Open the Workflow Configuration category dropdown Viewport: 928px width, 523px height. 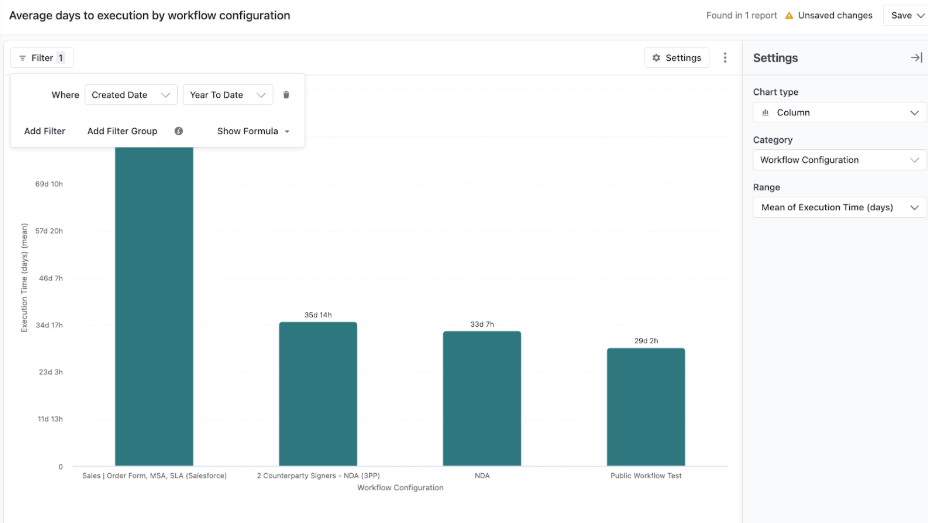click(839, 160)
